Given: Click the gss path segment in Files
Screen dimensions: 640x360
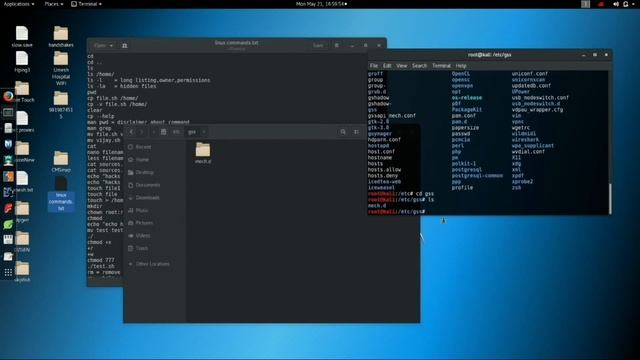Looking at the screenshot, I should pos(191,132).
